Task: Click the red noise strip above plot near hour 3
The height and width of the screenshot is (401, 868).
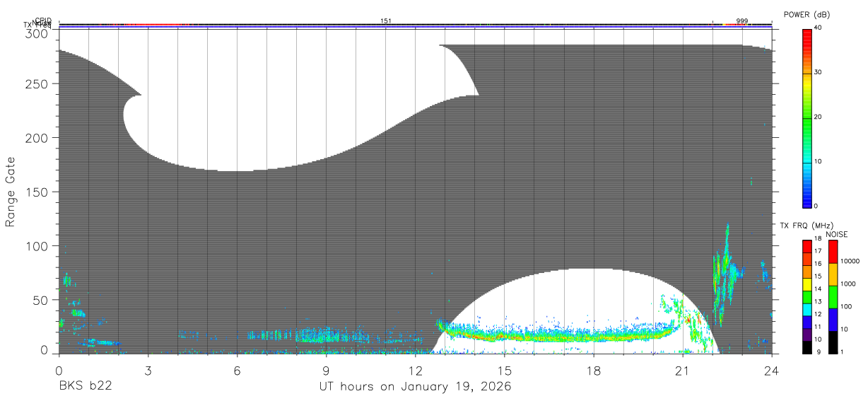Action: point(152,25)
